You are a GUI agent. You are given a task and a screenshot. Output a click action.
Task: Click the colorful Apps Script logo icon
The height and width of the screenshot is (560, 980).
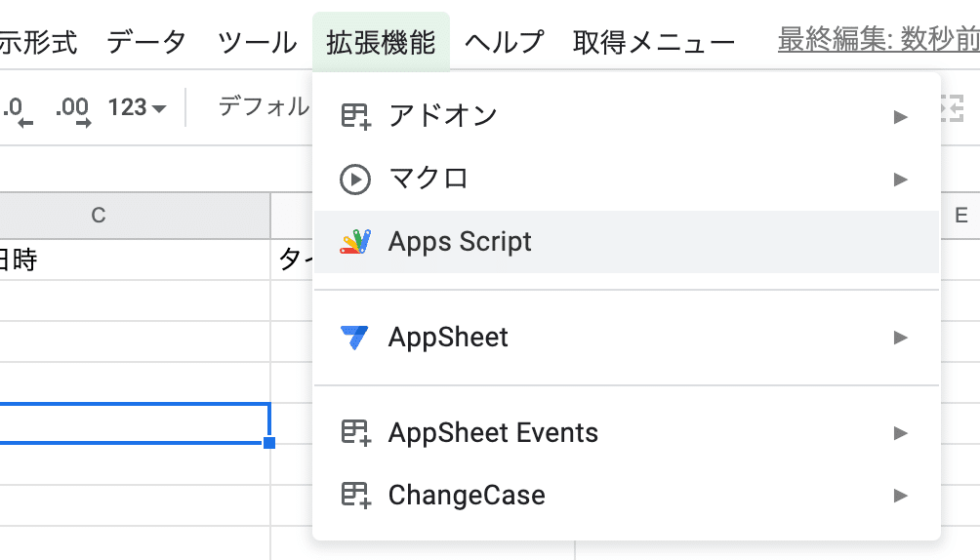pos(355,242)
